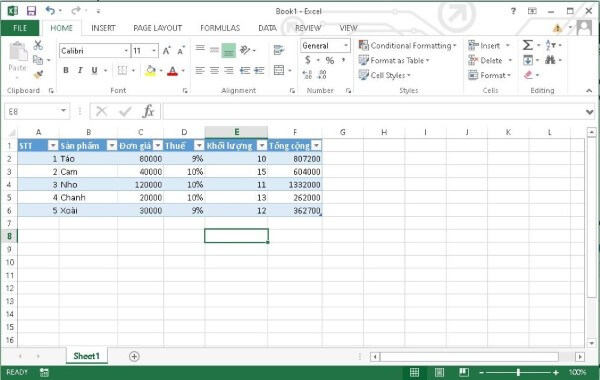Click the Clear eraser icon
Viewport: 600px width, 380px height.
[x=528, y=75]
